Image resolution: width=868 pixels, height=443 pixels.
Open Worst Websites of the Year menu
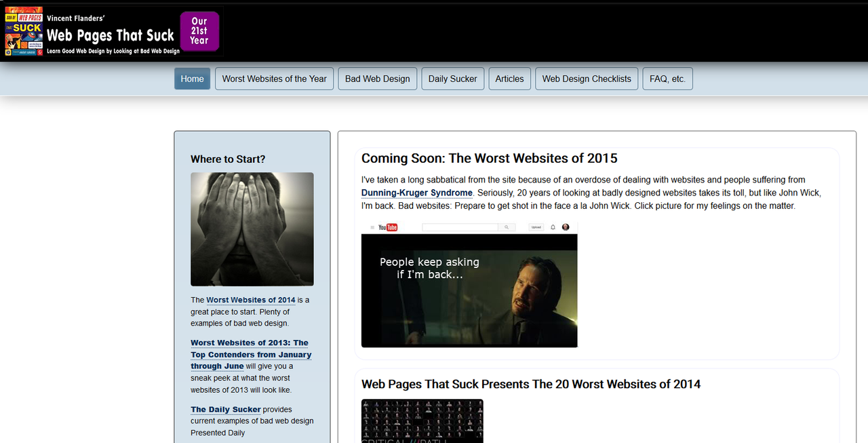click(274, 79)
